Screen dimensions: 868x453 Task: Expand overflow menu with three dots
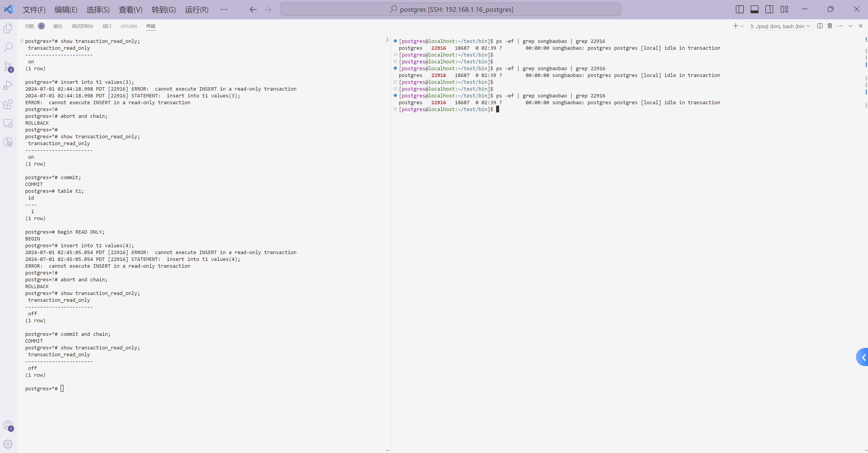[224, 10]
